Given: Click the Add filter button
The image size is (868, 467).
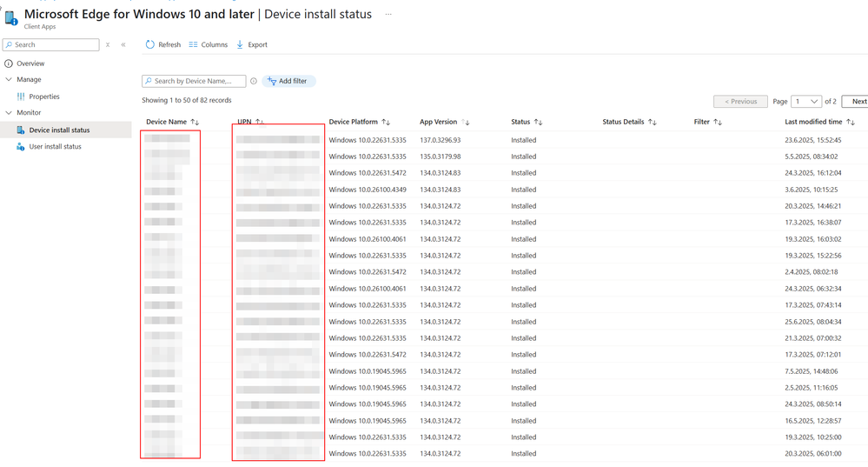Looking at the screenshot, I should coord(288,81).
